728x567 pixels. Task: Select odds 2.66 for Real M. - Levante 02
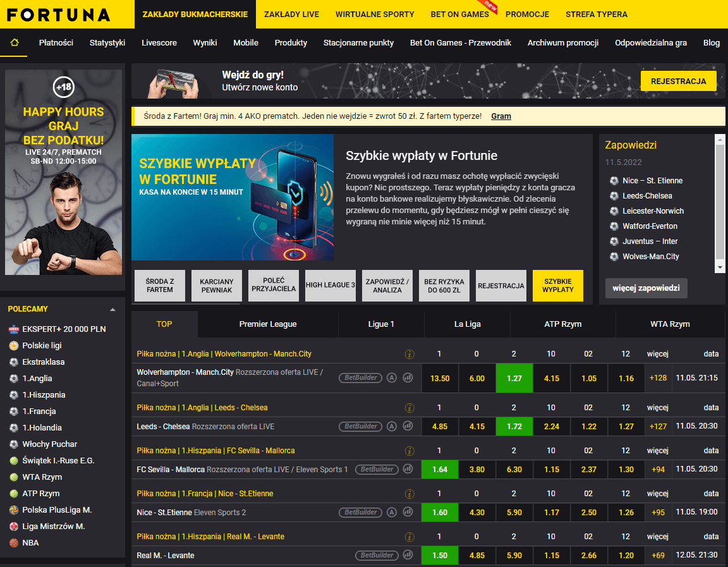coord(589,556)
